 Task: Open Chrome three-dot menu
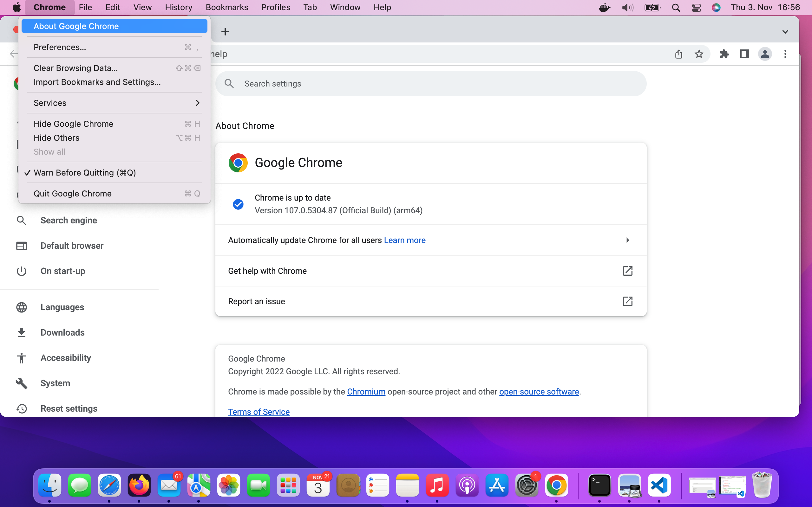pyautogui.click(x=785, y=54)
